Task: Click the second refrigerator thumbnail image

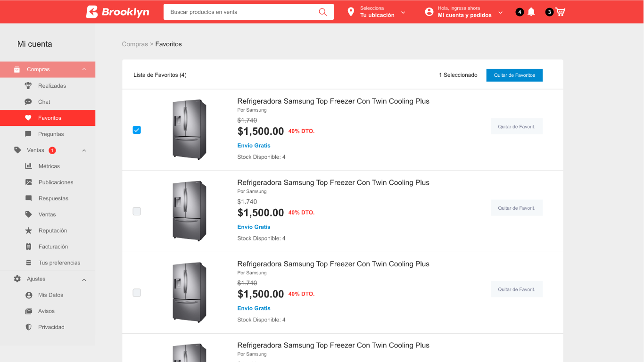Action: click(x=189, y=211)
